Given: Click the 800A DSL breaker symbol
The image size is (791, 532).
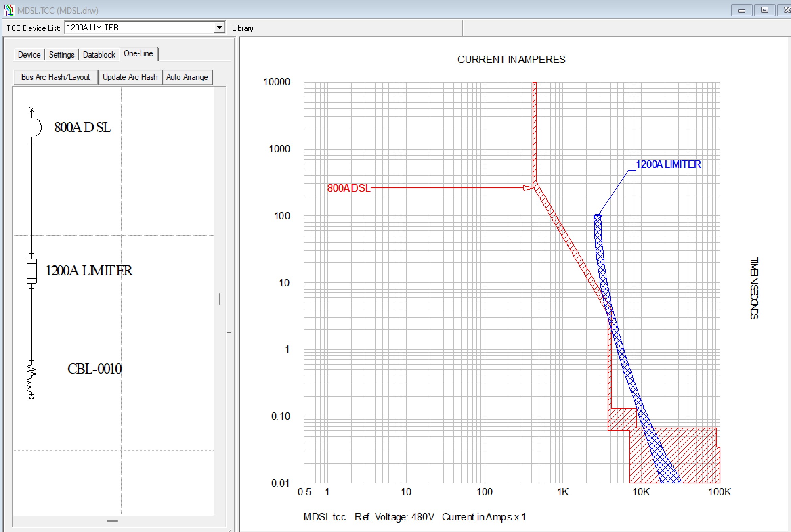Looking at the screenshot, I should click(38, 127).
